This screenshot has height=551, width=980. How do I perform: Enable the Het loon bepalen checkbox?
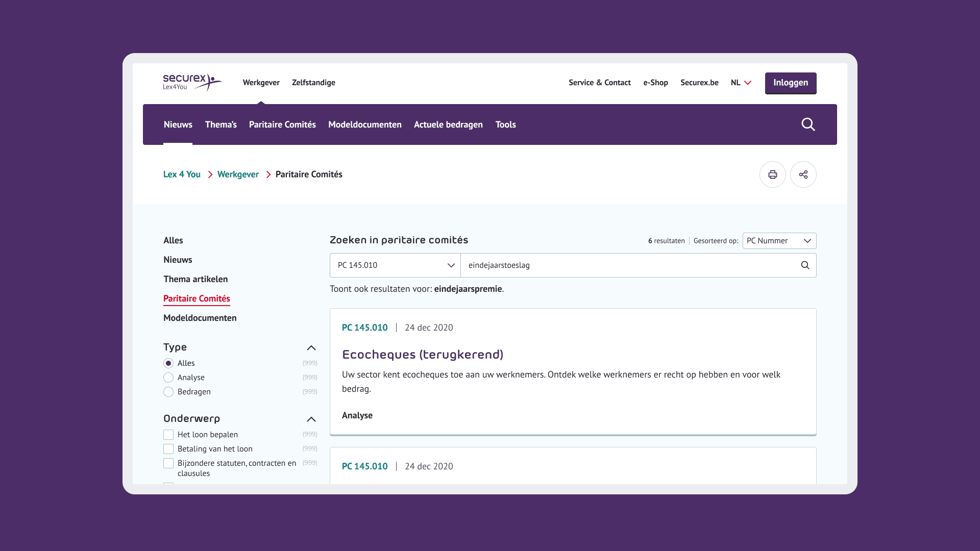tap(168, 434)
